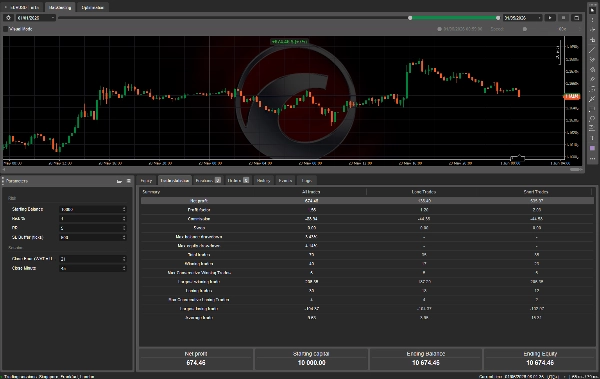
Task: Click the right handle of date range slider
Action: pos(498,18)
